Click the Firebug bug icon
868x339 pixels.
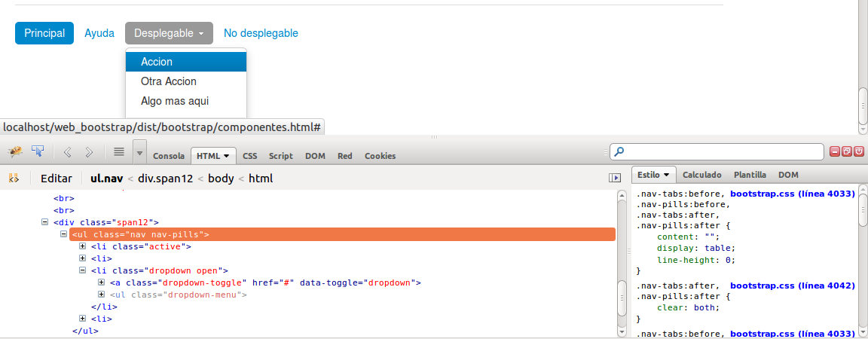pos(14,151)
